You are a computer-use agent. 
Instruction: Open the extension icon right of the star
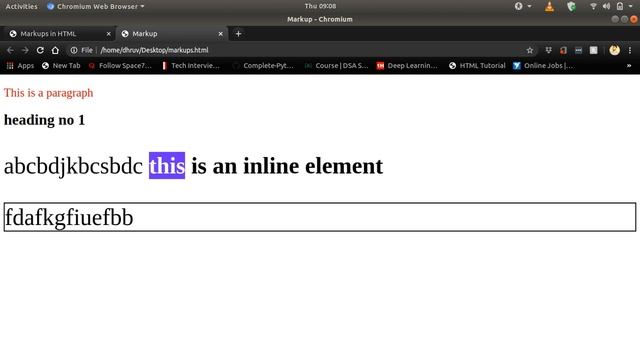(x=549, y=50)
